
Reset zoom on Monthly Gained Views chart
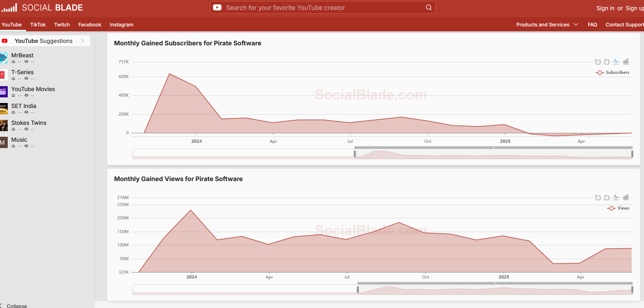point(607,198)
